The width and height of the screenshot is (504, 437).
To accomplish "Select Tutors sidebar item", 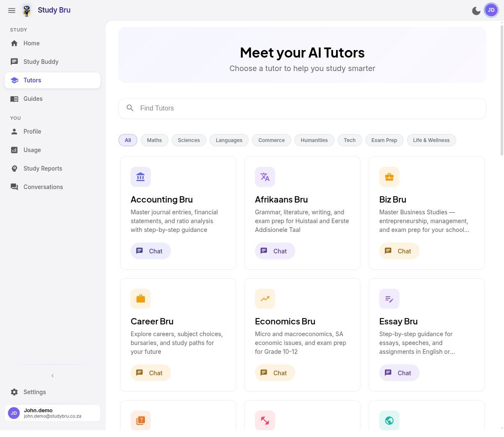I will pos(52,80).
